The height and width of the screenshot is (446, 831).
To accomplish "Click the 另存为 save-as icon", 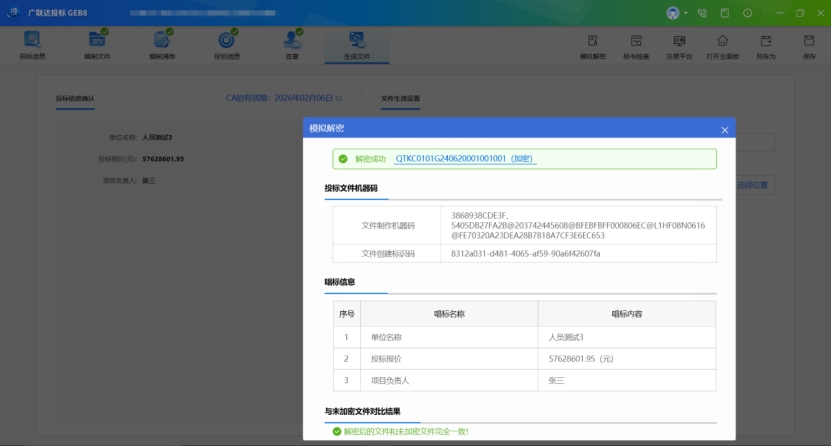I will point(766,46).
